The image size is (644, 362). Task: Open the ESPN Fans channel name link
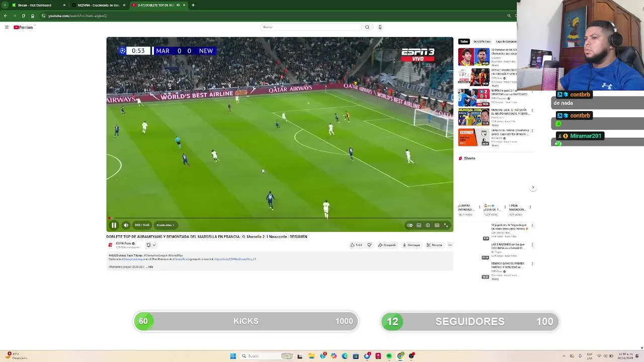[124, 243]
